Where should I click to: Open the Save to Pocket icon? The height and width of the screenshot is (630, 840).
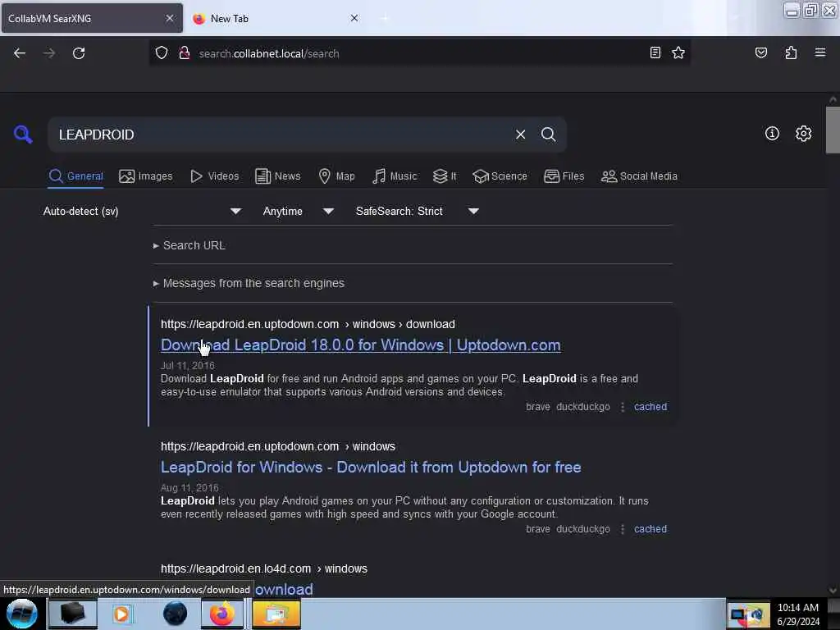pyautogui.click(x=760, y=52)
